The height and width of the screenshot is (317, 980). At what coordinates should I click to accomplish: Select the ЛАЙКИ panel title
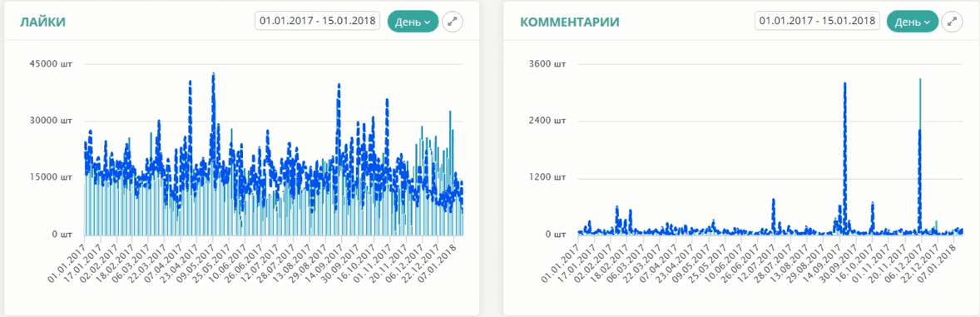(x=43, y=22)
